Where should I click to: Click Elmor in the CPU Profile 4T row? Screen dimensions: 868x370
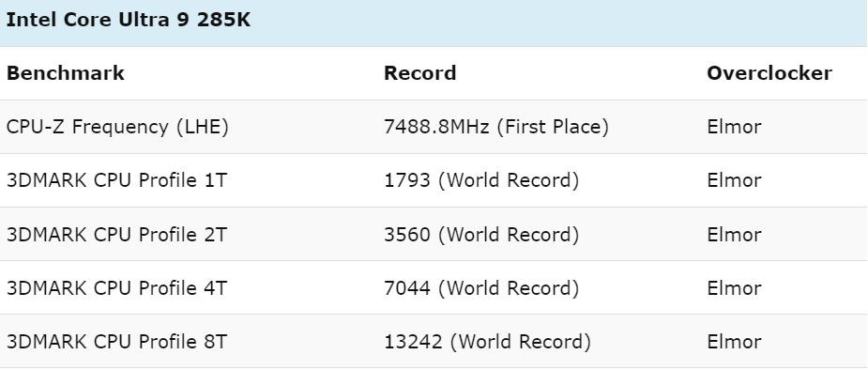(734, 288)
